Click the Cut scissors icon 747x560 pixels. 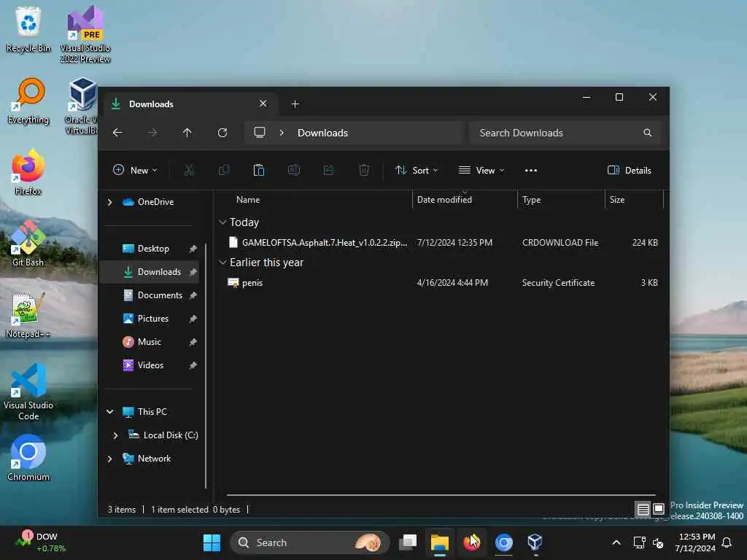coord(189,170)
